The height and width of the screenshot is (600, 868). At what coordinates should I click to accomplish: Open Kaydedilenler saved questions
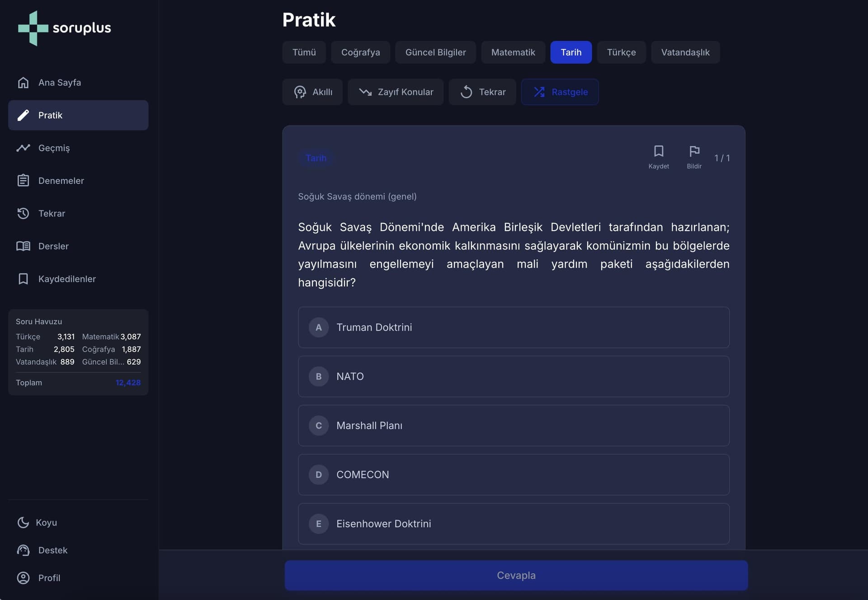coord(66,279)
